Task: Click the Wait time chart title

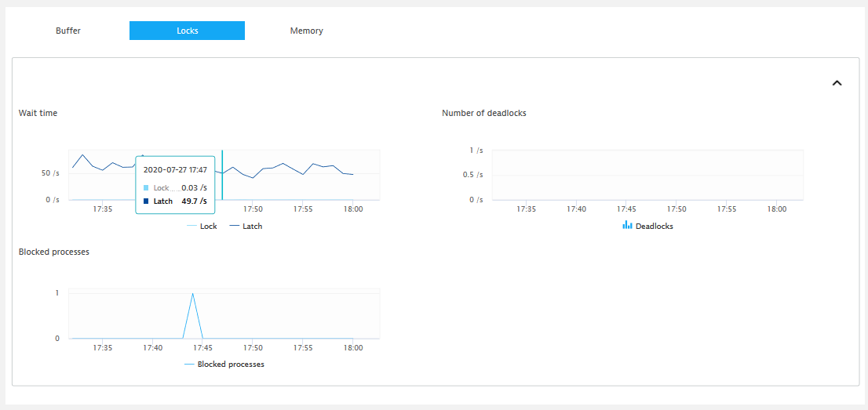Action: pos(38,113)
